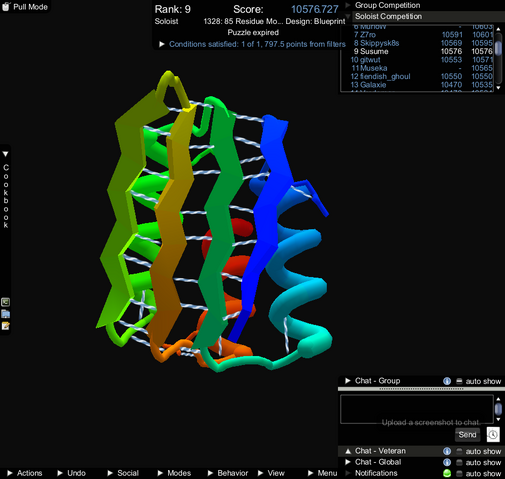Open the terminal-style cookbook recipe icon

(x=6, y=302)
